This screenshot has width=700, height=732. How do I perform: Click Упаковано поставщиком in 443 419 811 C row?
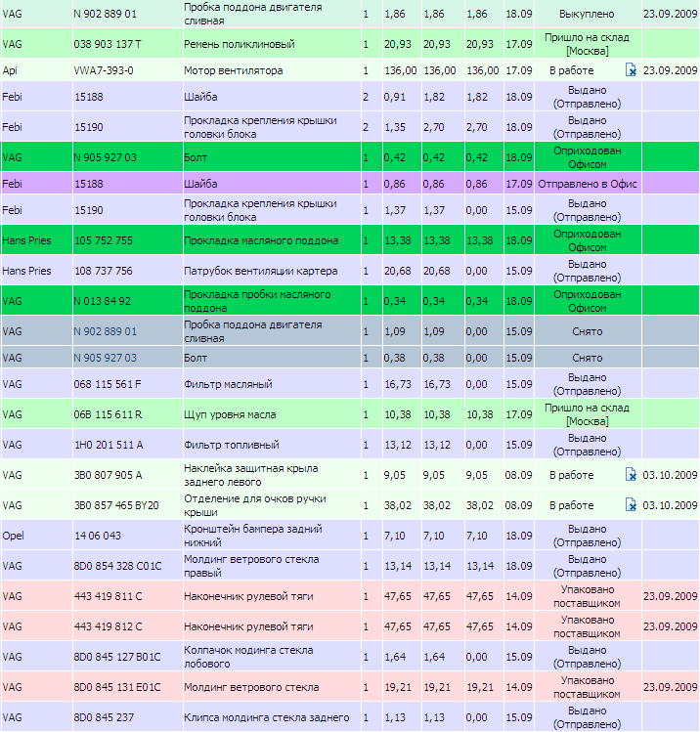[587, 596]
